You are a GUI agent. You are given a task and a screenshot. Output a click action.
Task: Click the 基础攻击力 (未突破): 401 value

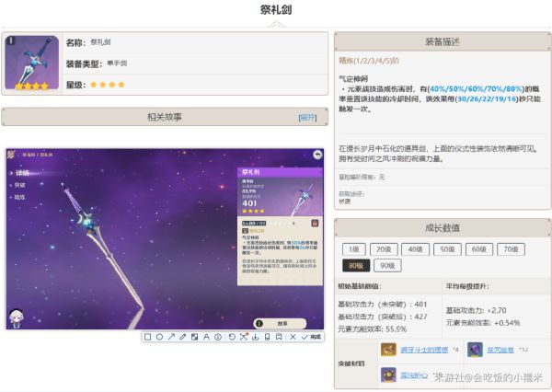[383, 304]
